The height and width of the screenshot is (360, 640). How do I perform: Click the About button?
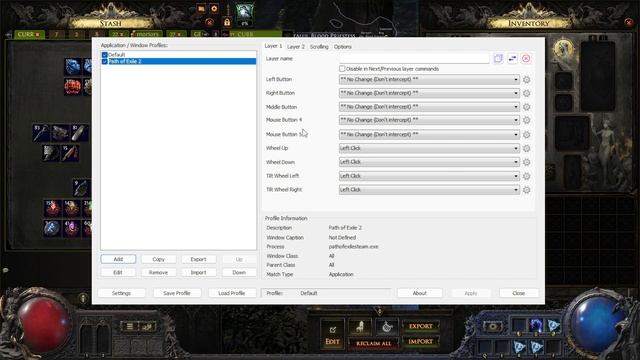(419, 293)
